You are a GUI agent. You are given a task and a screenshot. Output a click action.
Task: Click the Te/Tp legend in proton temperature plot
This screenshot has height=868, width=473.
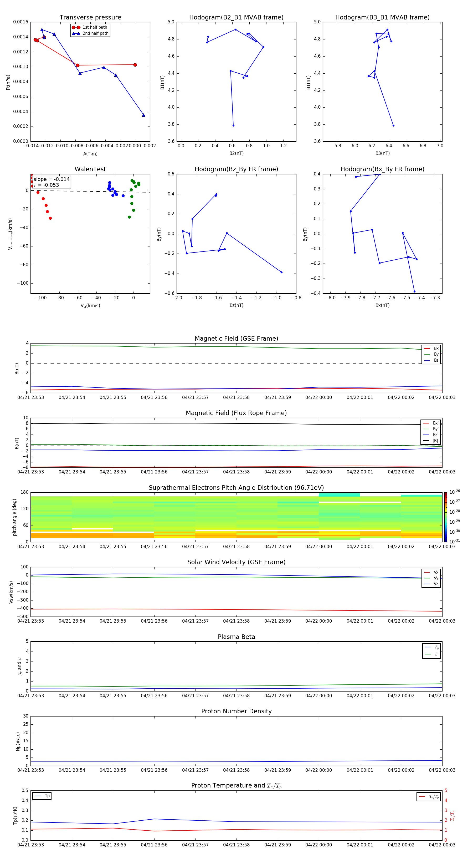click(429, 796)
